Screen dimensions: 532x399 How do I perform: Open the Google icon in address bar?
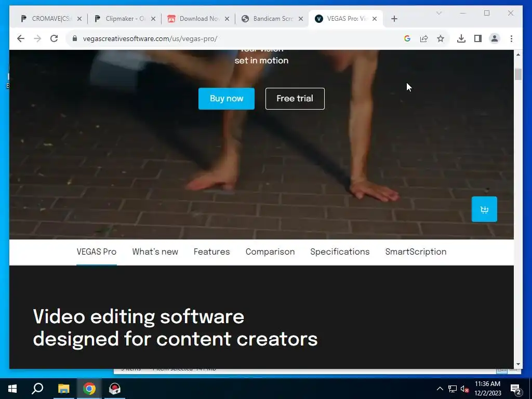[x=407, y=38]
